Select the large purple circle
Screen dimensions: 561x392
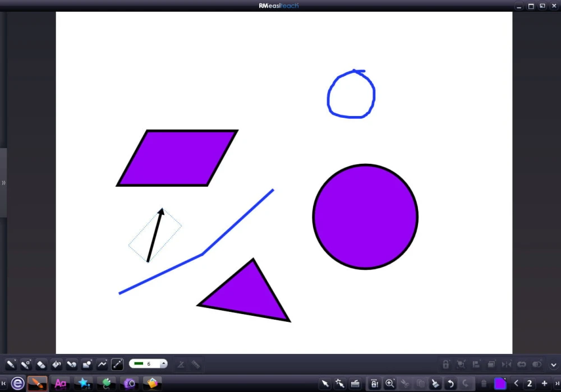(365, 216)
